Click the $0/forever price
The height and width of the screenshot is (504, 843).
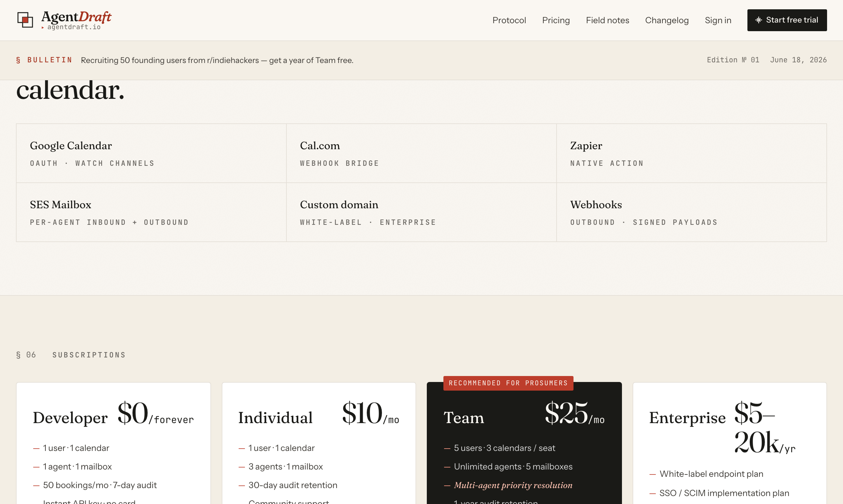pyautogui.click(x=155, y=413)
